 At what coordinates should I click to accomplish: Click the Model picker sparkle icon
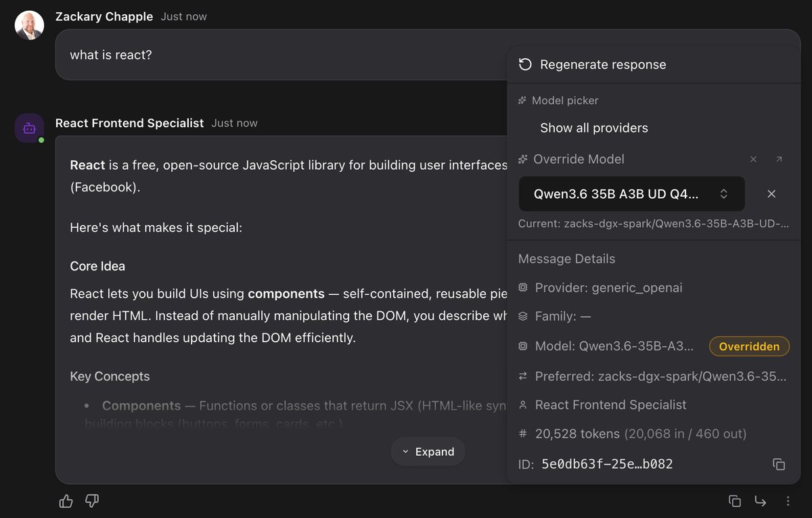tap(522, 100)
